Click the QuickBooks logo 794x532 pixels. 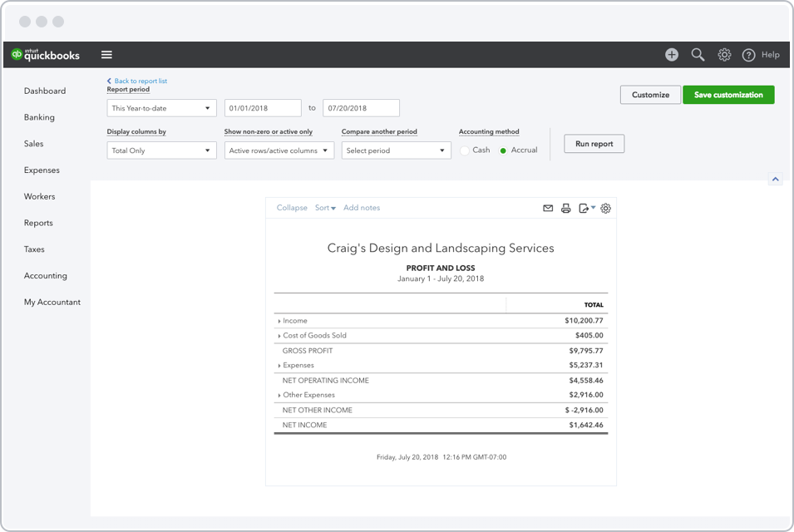pos(46,55)
